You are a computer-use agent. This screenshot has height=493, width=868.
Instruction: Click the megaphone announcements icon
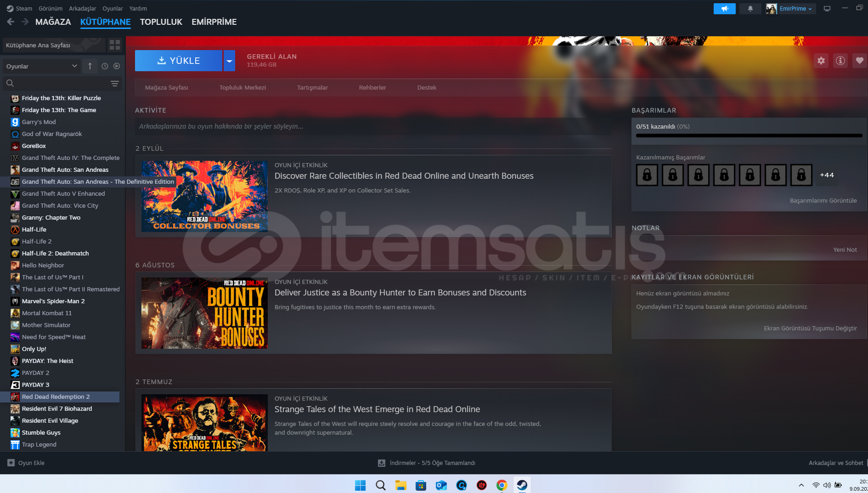pyautogui.click(x=724, y=9)
